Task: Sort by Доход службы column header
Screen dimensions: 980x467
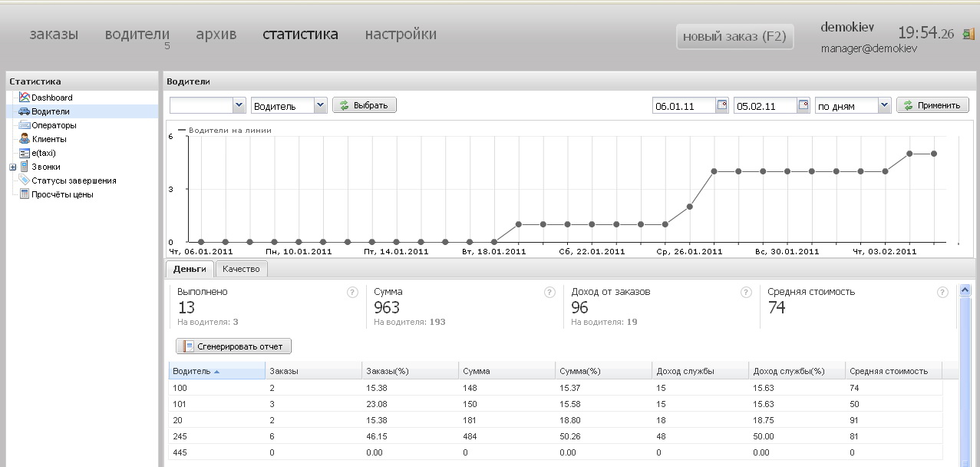Action: tap(701, 371)
